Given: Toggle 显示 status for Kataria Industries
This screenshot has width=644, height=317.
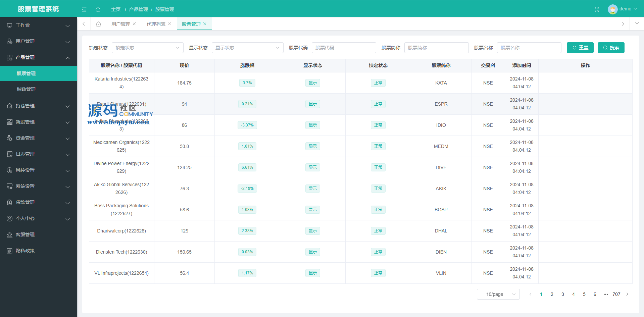Looking at the screenshot, I should [x=312, y=83].
